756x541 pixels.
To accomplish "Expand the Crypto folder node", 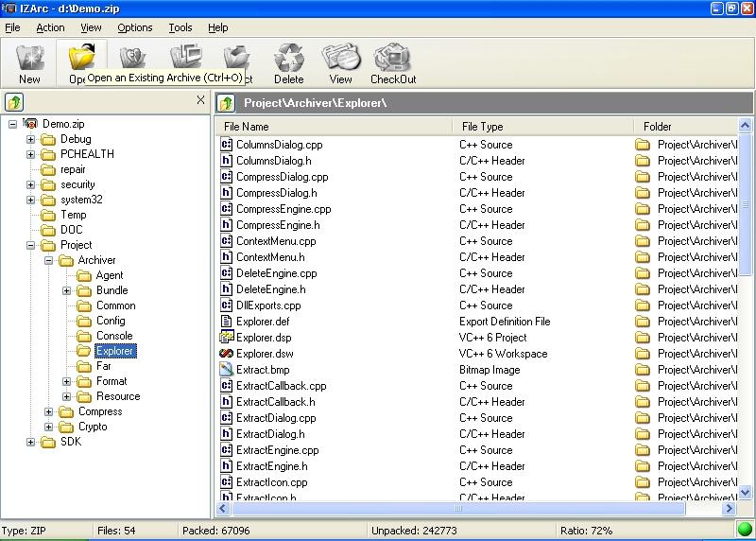I will pos(48,427).
